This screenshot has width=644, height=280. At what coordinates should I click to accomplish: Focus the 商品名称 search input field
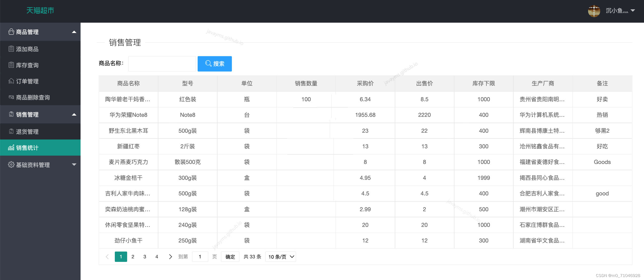(x=162, y=64)
